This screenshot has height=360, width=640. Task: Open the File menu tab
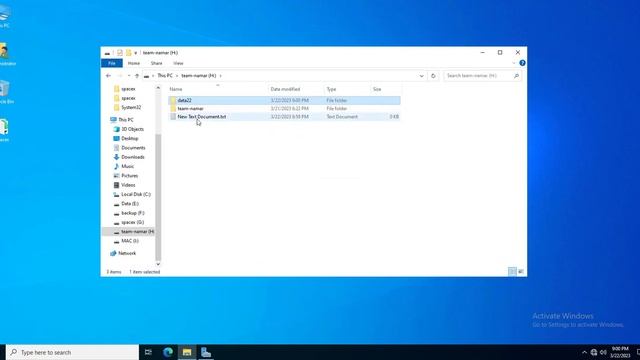pyautogui.click(x=112, y=63)
